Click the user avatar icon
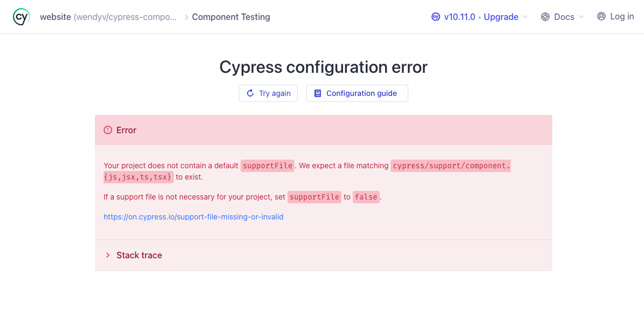 click(x=601, y=16)
